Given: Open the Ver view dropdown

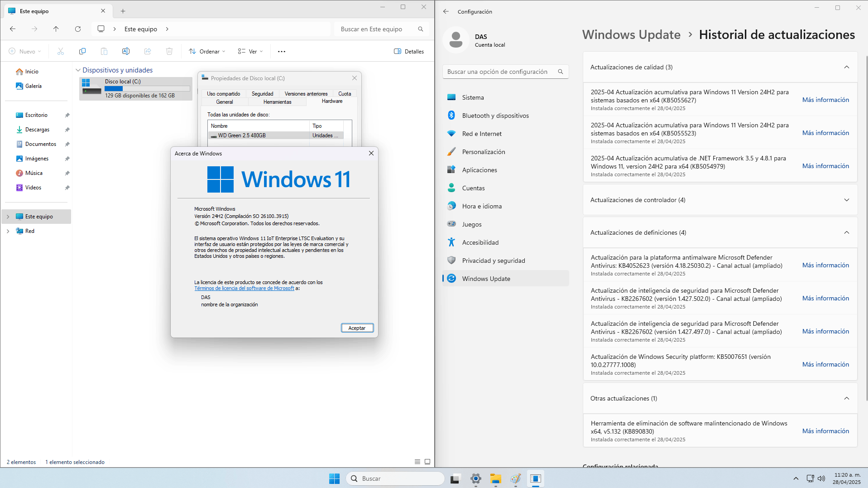Looking at the screenshot, I should (250, 51).
